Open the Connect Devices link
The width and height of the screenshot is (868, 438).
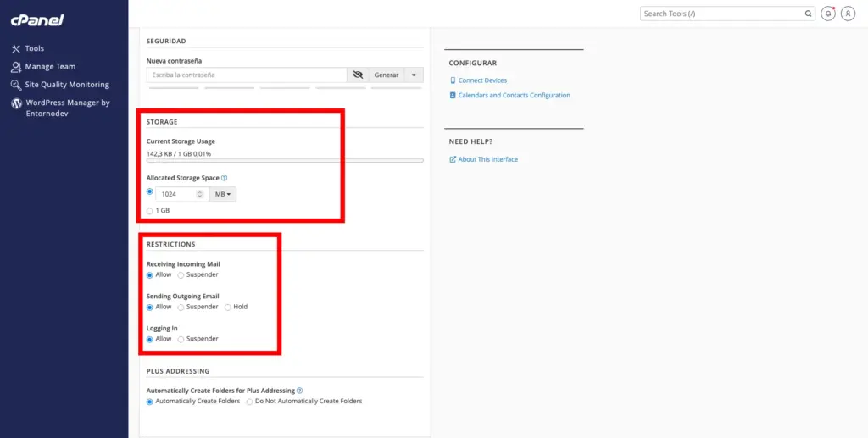pos(482,80)
